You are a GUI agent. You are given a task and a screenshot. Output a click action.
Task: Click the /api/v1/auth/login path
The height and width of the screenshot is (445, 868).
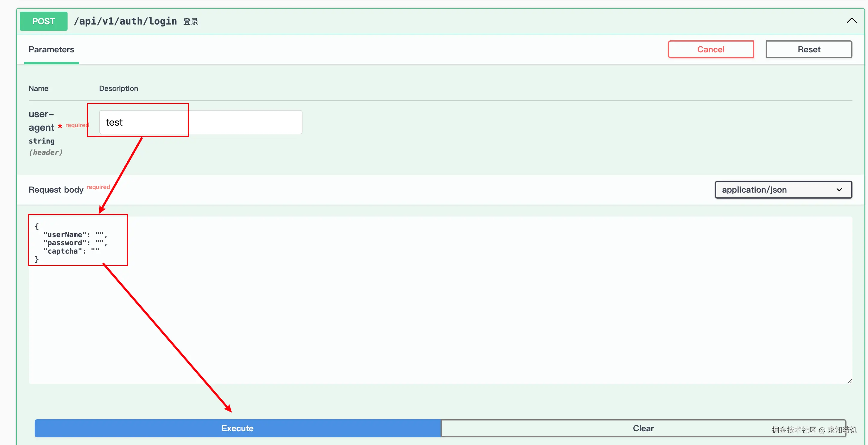125,21
